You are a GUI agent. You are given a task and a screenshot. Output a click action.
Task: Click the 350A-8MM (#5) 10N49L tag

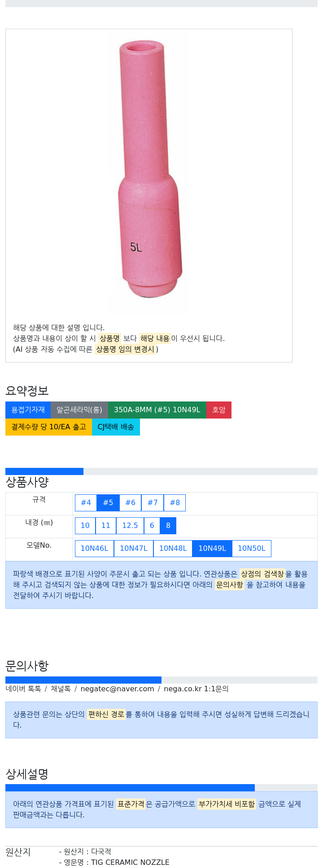point(157,410)
